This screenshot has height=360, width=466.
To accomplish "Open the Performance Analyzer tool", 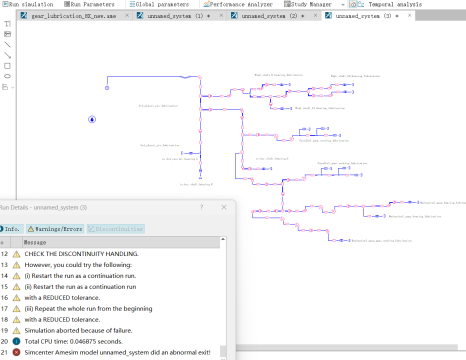I will (x=238, y=4).
